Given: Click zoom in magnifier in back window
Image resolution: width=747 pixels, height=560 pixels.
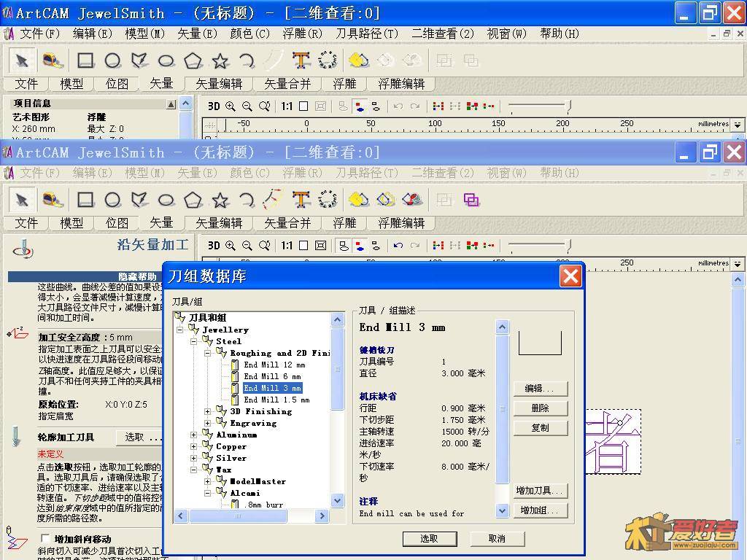Looking at the screenshot, I should click(230, 106).
